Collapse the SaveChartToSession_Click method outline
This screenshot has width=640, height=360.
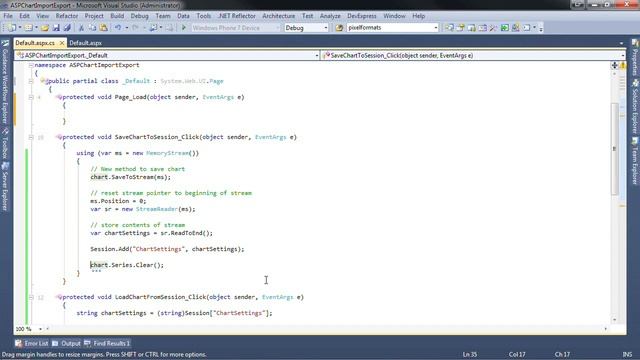point(31,137)
